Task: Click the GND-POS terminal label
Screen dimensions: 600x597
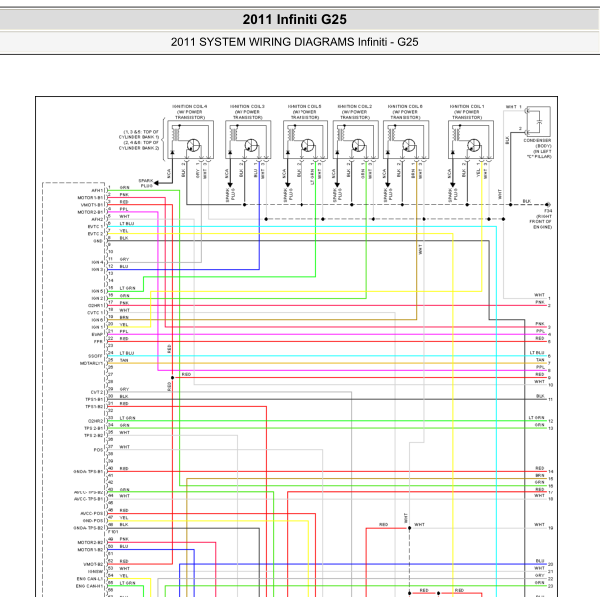Action: pos(93,520)
